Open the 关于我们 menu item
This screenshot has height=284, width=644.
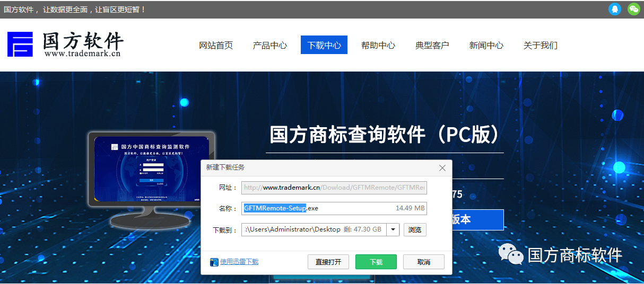(x=541, y=45)
